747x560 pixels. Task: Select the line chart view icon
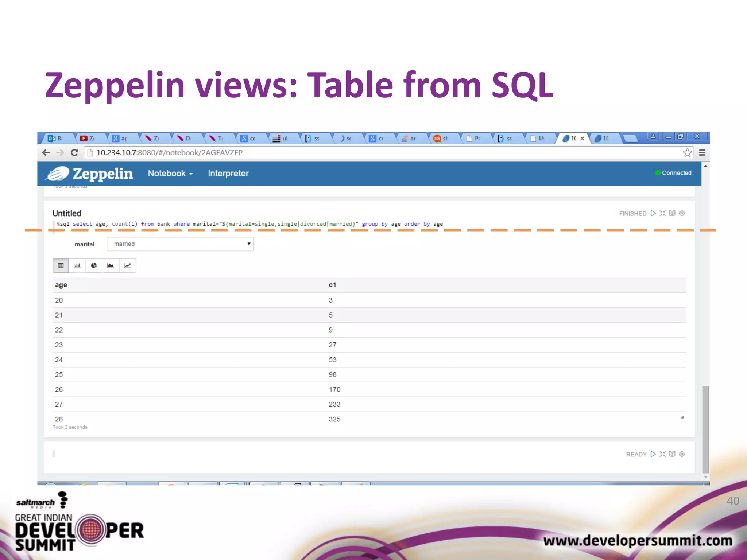coord(127,265)
